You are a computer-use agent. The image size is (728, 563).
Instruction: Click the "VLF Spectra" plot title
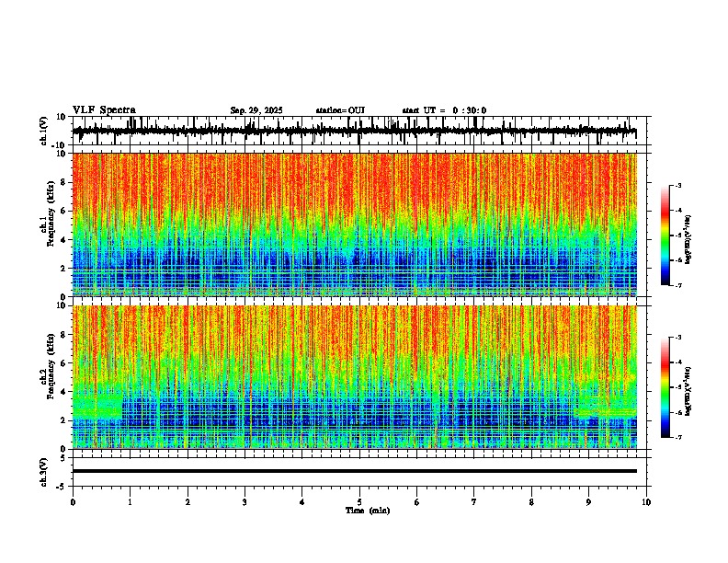tap(104, 110)
